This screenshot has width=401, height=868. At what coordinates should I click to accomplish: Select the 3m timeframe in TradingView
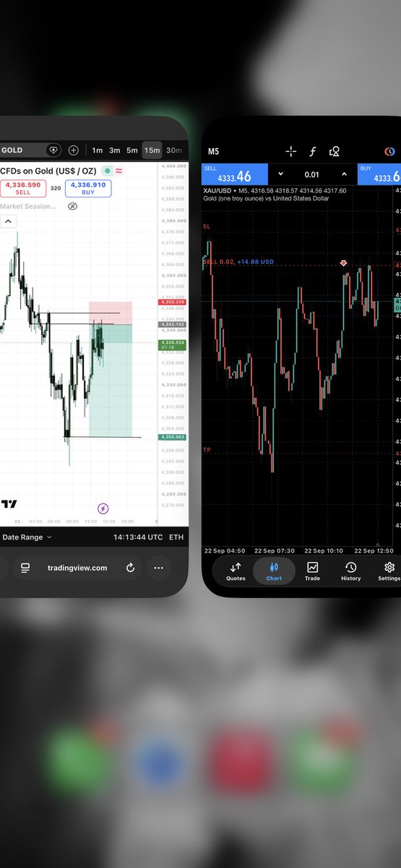115,150
